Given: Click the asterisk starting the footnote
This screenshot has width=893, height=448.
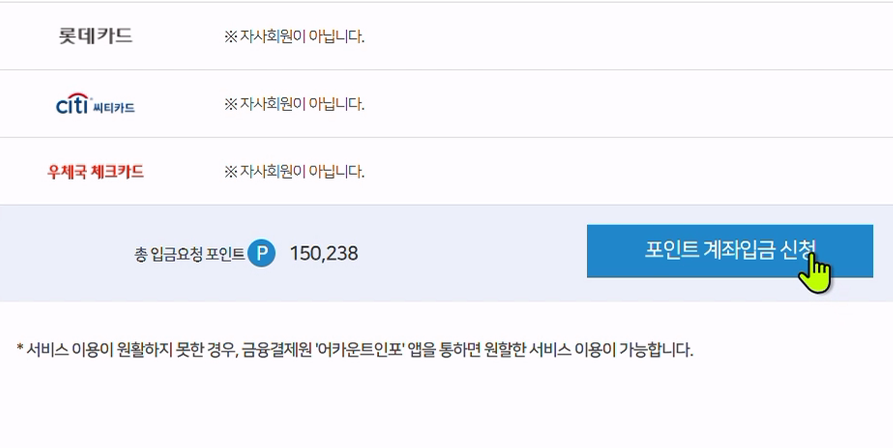Looking at the screenshot, I should pos(19,347).
